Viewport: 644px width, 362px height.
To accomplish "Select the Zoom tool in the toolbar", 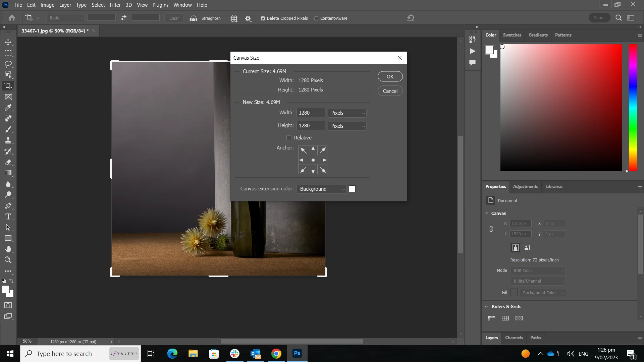I will [8, 260].
